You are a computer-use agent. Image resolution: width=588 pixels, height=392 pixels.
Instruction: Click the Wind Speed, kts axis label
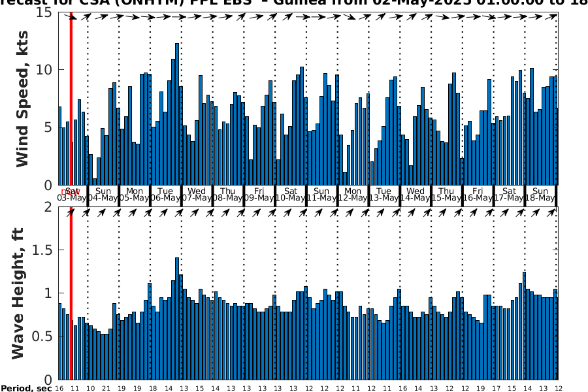click(x=22, y=99)
